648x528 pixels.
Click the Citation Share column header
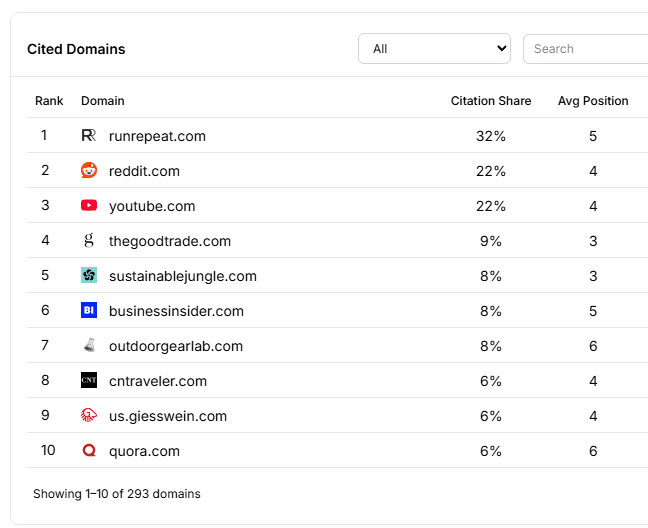(x=491, y=101)
